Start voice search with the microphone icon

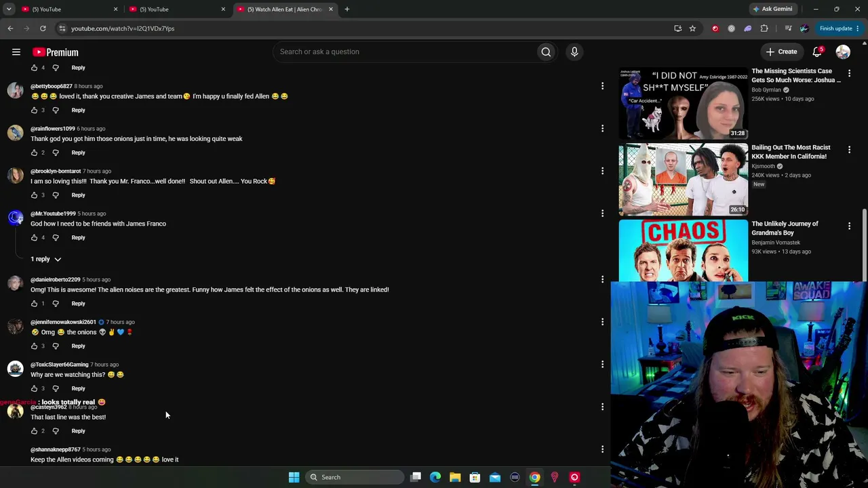[574, 52]
